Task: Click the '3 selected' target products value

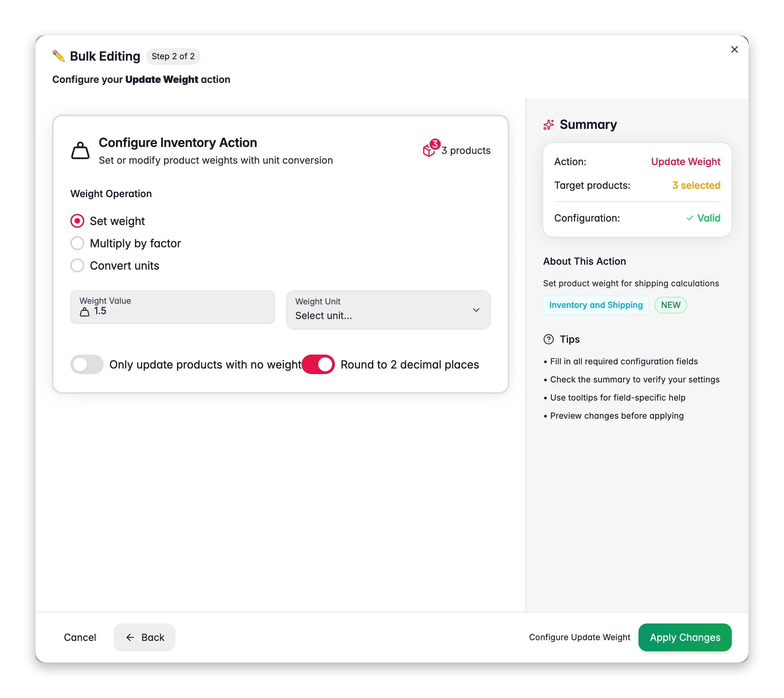Action: click(x=696, y=185)
